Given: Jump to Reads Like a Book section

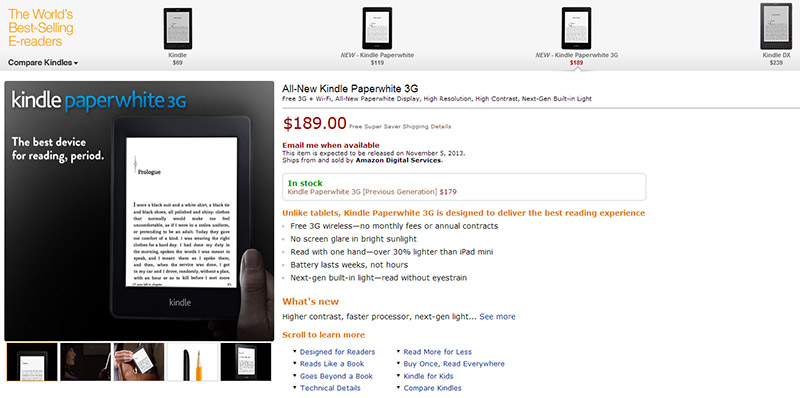Looking at the screenshot, I should 332,364.
